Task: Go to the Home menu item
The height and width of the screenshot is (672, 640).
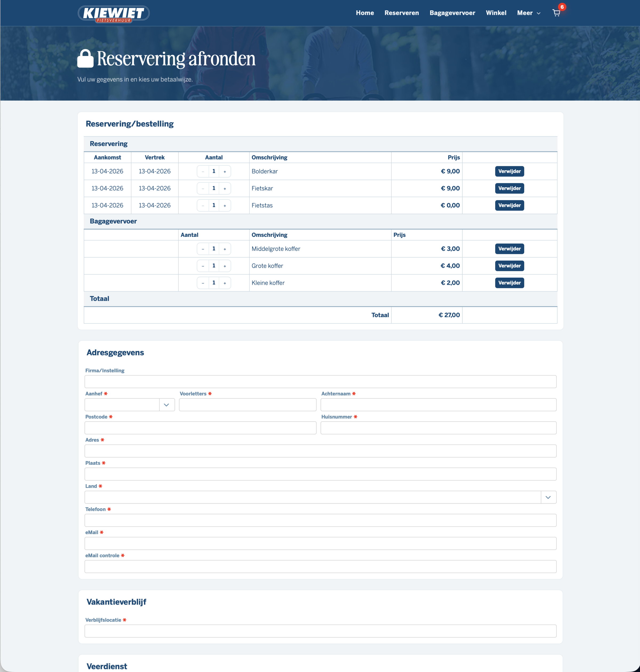Action: coord(365,13)
